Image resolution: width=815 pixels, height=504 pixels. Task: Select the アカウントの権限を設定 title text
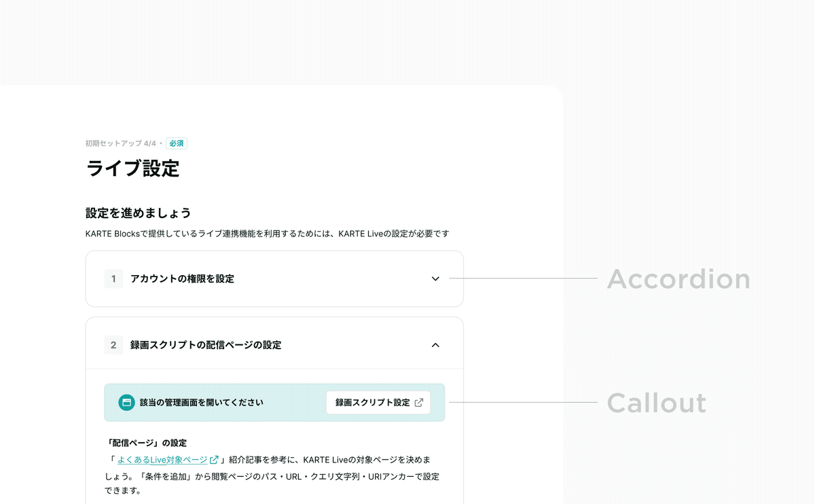coord(182,278)
